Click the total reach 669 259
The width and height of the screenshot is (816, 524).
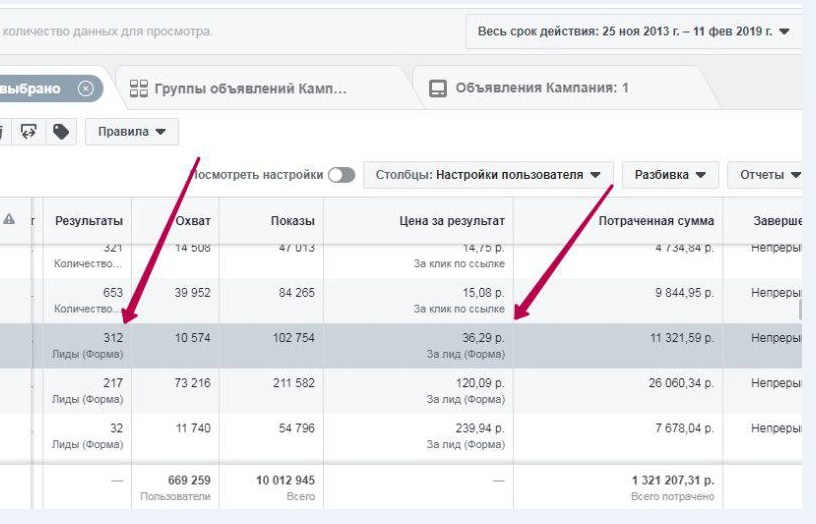(189, 480)
